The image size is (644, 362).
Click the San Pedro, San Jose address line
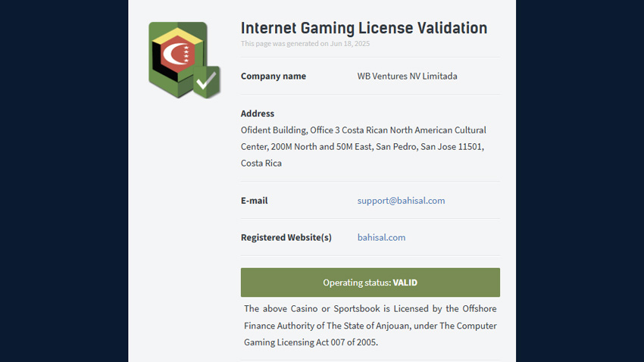click(362, 146)
